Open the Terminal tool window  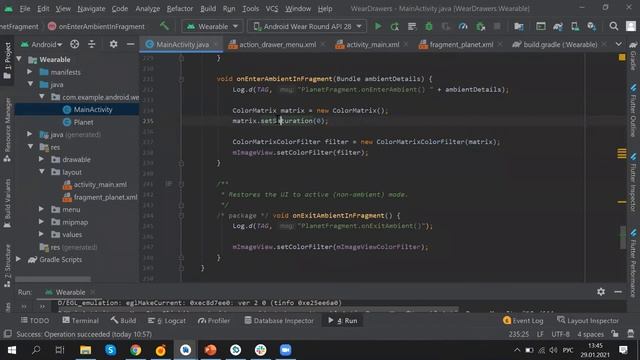[80, 321]
